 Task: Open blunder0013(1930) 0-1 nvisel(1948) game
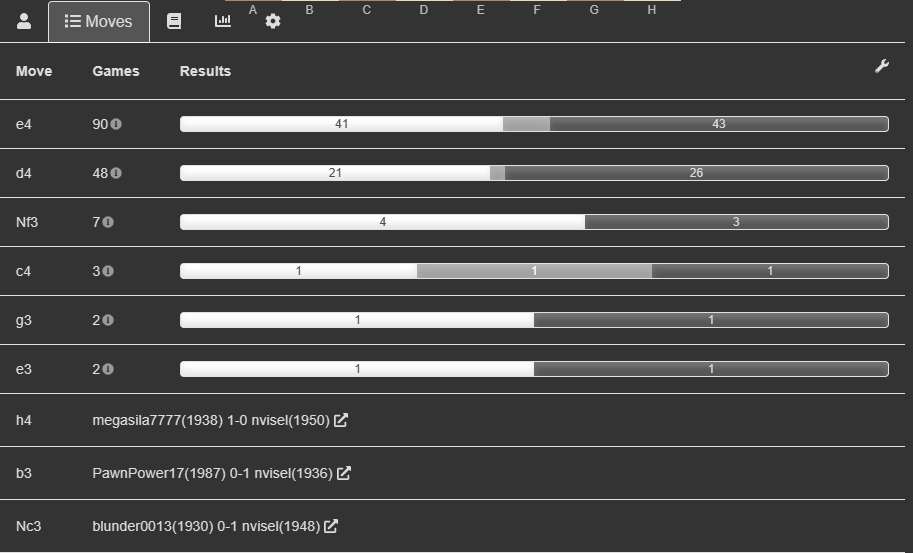(x=206, y=526)
